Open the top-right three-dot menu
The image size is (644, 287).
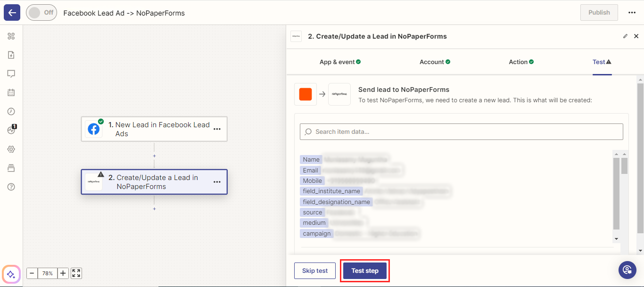(x=632, y=13)
